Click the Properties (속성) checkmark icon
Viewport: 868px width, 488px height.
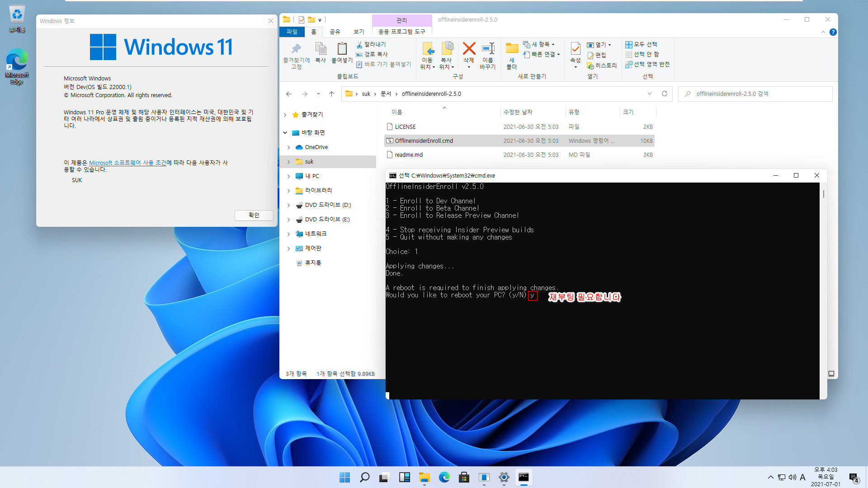tap(575, 49)
